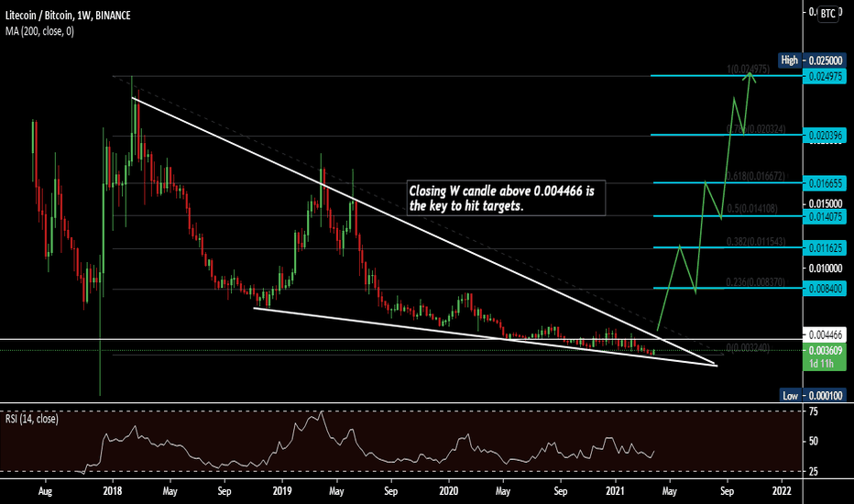Click the 0.011625 target price label

pyautogui.click(x=825, y=247)
